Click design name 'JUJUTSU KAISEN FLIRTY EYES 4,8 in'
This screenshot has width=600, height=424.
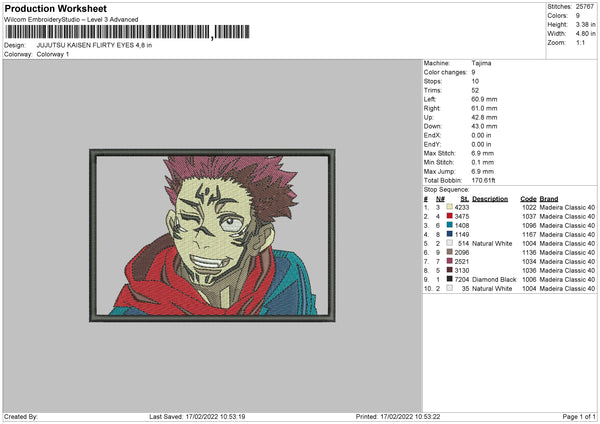click(x=94, y=45)
